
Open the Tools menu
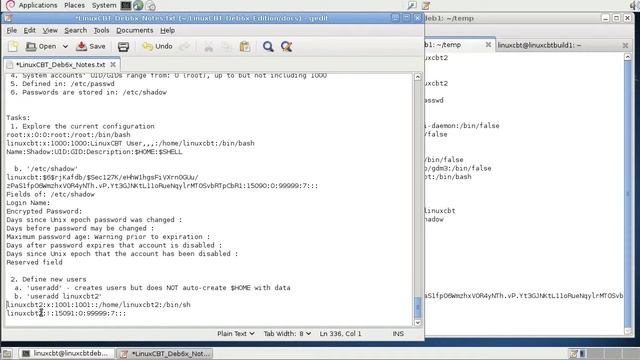coord(101,30)
